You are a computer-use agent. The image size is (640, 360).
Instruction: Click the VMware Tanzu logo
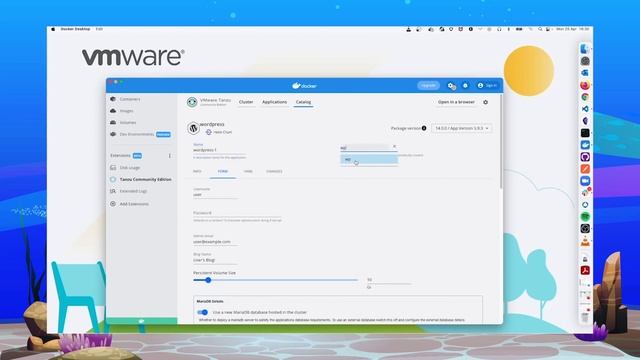click(192, 102)
